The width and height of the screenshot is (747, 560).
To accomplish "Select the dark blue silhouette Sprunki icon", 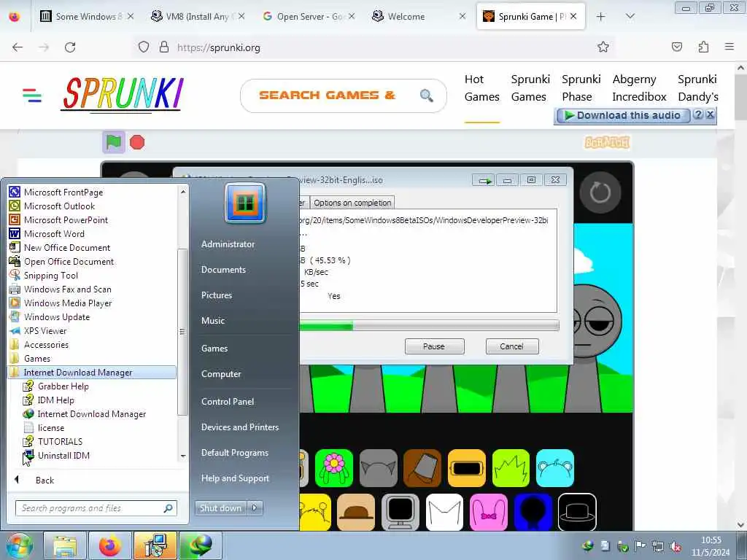I will pos(533,512).
